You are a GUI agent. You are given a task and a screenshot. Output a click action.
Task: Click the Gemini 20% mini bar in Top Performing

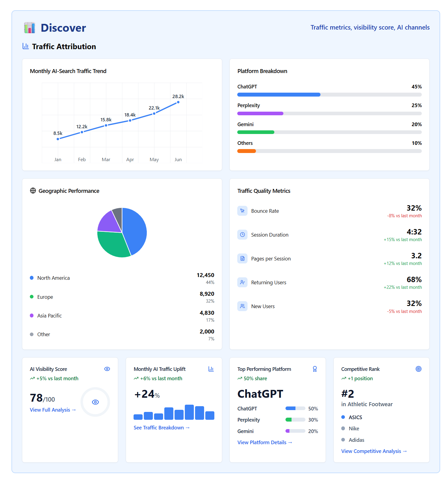[x=295, y=431]
